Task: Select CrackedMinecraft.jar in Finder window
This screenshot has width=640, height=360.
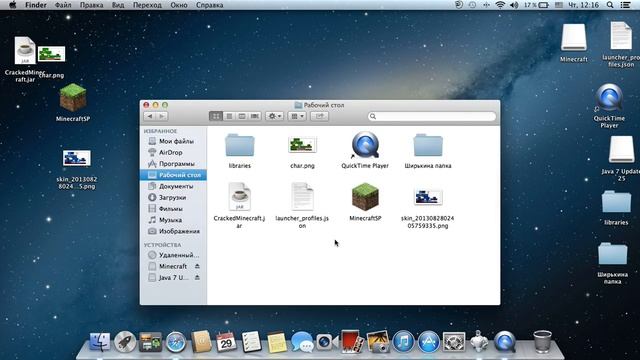Action: (x=240, y=197)
